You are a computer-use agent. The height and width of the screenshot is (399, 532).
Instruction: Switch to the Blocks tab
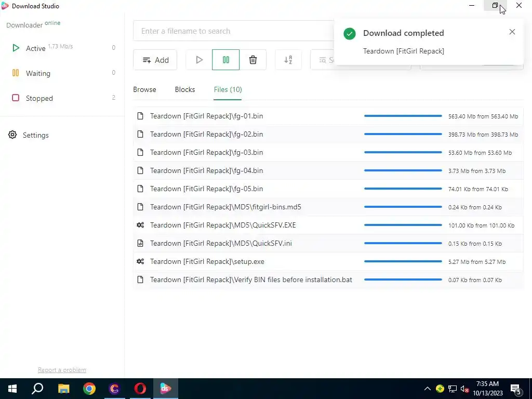(185, 89)
